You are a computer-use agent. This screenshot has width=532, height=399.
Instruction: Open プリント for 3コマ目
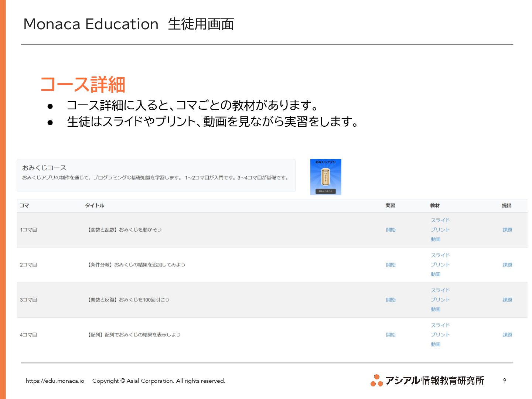click(440, 300)
